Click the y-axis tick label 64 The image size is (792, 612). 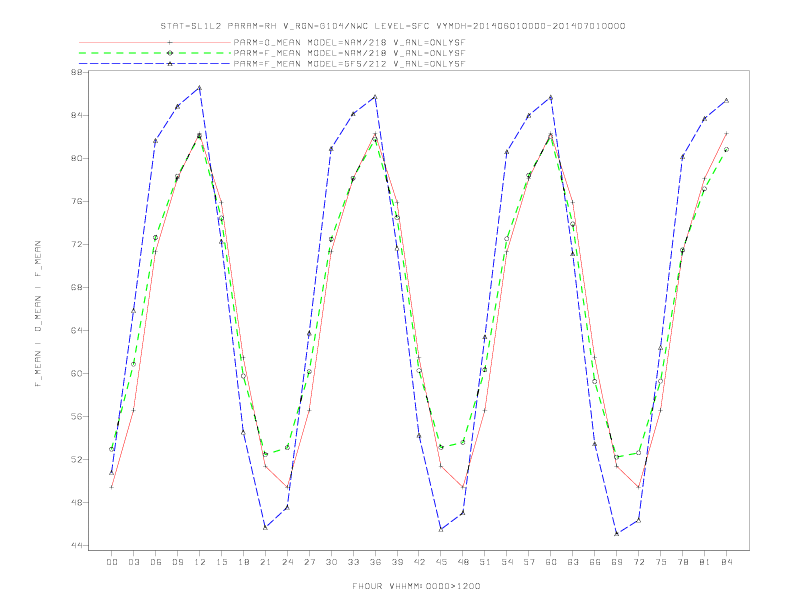(78, 330)
